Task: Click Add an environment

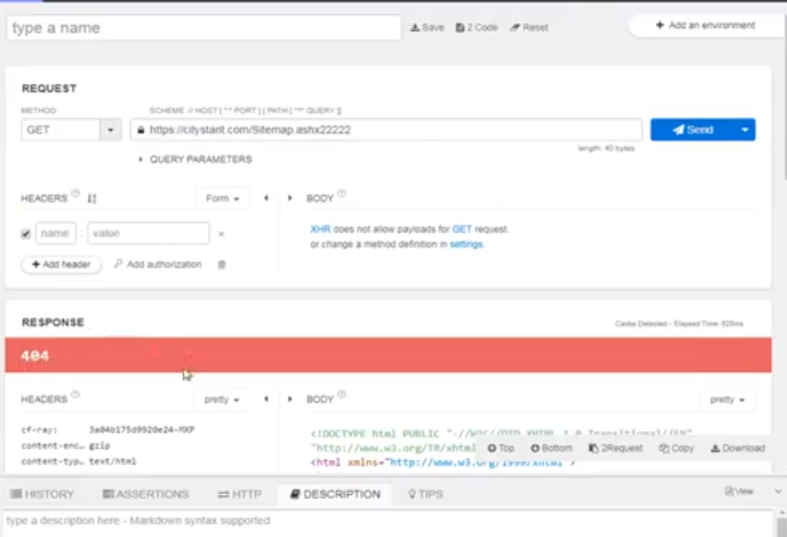Action: pos(706,25)
